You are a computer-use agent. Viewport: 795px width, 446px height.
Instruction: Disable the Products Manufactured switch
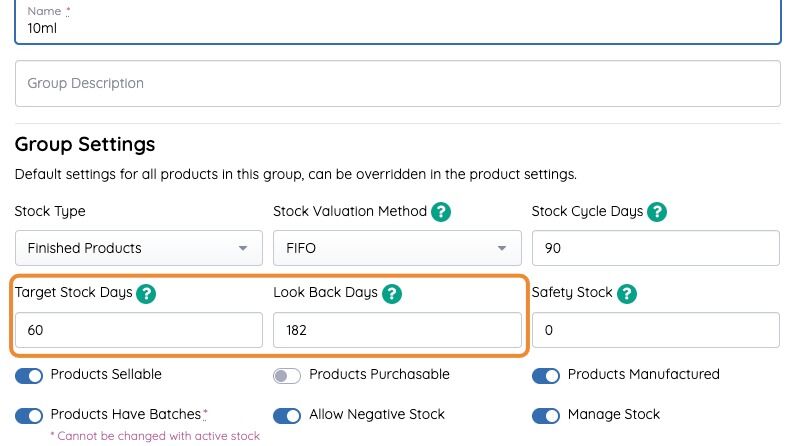click(x=546, y=375)
